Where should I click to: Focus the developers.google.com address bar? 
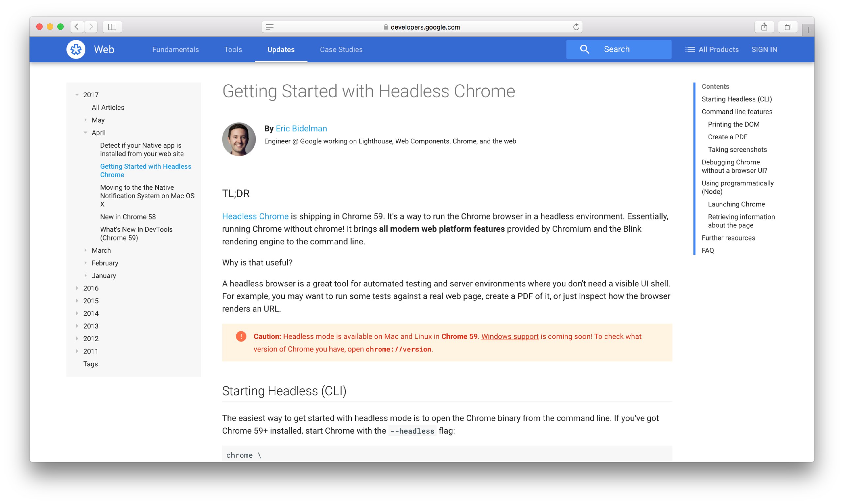coord(422,27)
